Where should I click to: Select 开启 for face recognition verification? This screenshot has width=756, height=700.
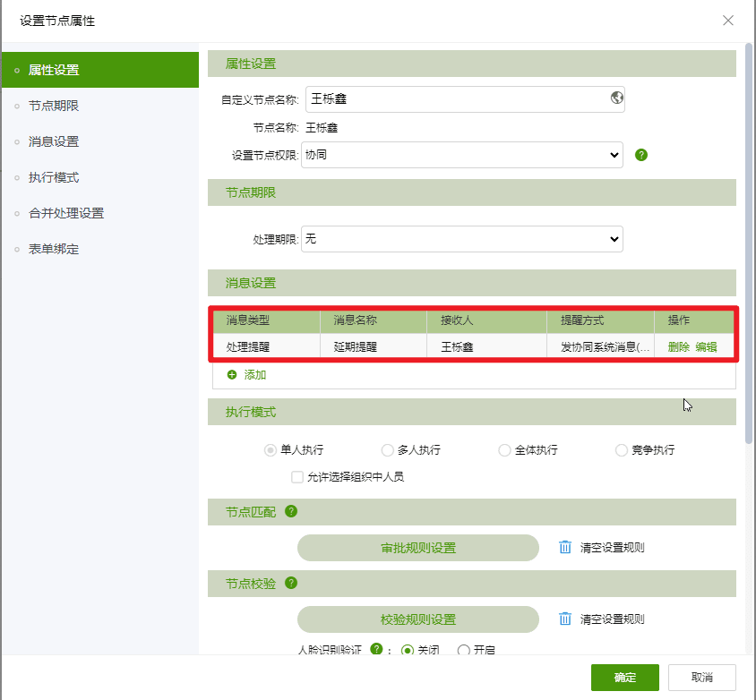(464, 650)
